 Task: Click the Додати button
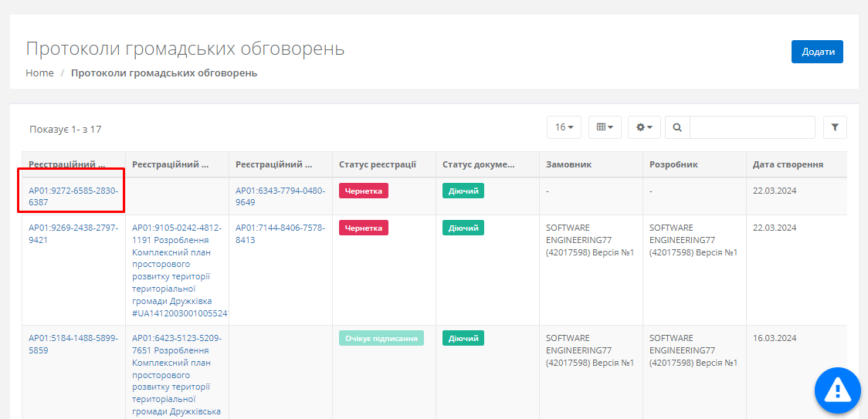coord(817,52)
